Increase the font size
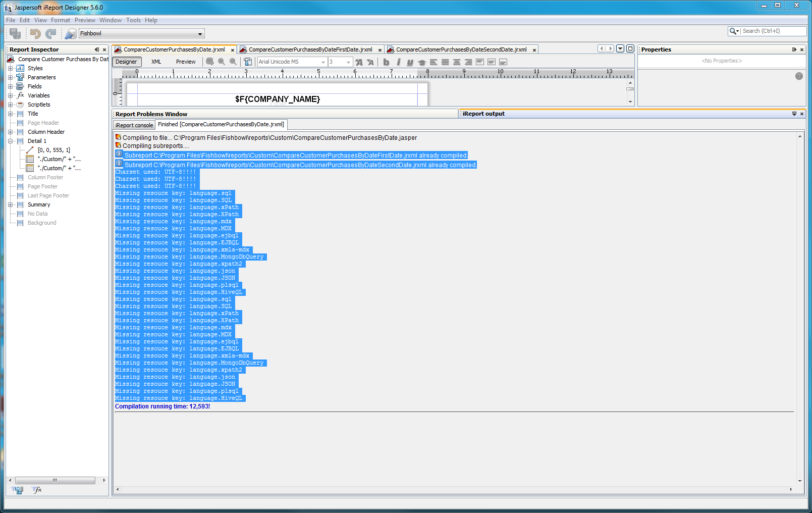812x513 pixels. [359, 62]
